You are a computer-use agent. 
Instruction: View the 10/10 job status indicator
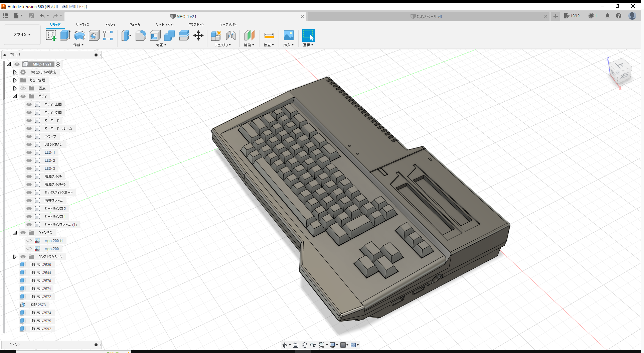pyautogui.click(x=572, y=16)
